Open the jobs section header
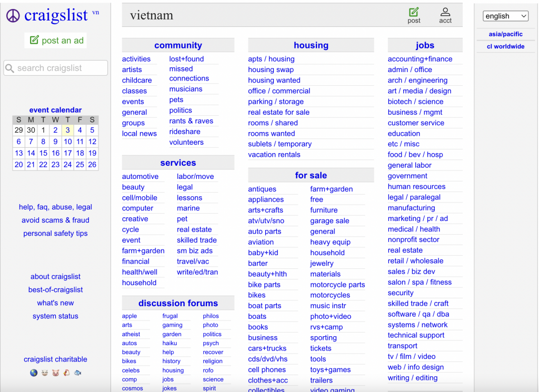Image resolution: width=539 pixels, height=392 pixels. pyautogui.click(x=425, y=45)
